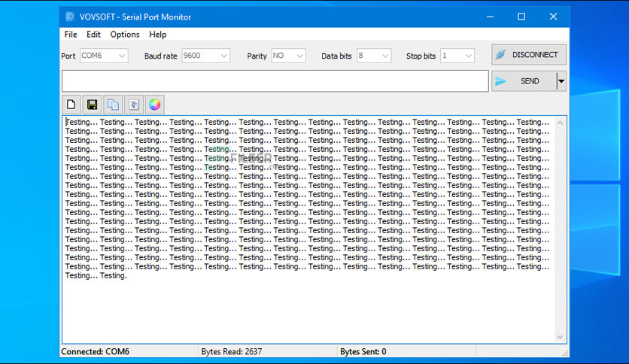Click the 'Data bits' label
Image resolution: width=629 pixels, height=364 pixels.
point(336,56)
